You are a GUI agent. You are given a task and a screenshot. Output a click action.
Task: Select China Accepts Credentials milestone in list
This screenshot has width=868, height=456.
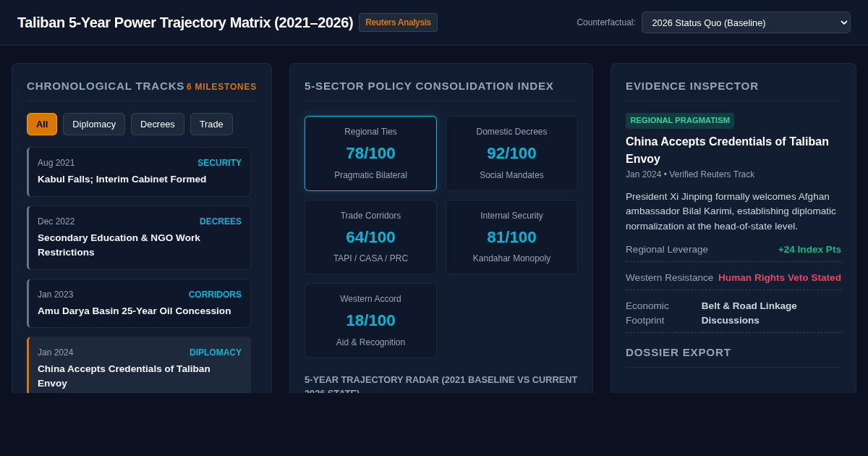click(x=139, y=366)
